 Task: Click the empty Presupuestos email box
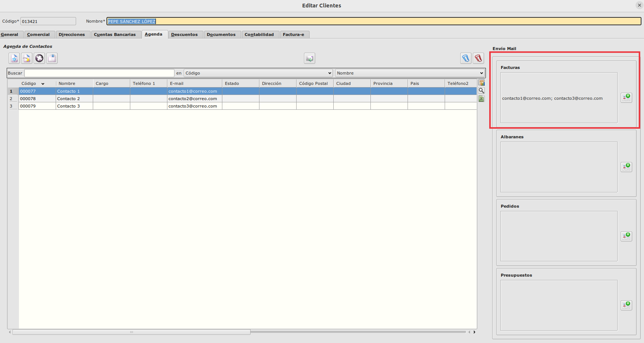[x=559, y=305]
